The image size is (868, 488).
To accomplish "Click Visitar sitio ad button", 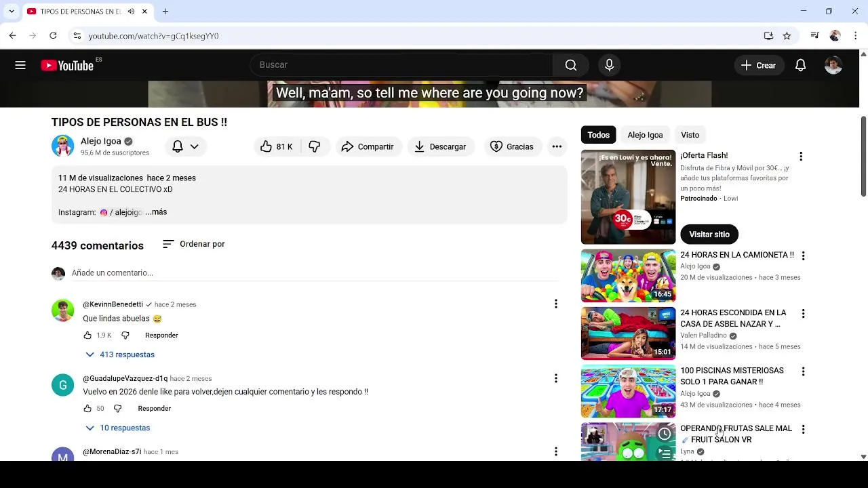I will [709, 235].
